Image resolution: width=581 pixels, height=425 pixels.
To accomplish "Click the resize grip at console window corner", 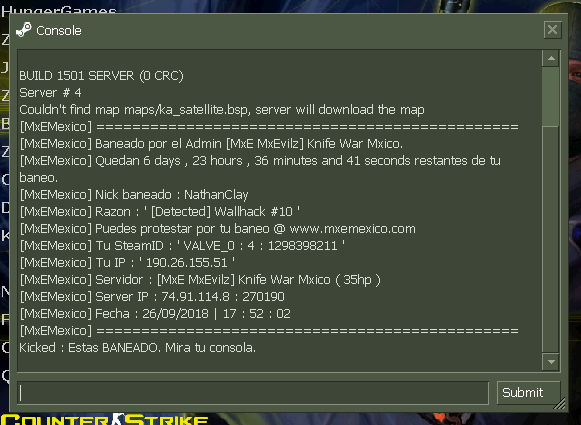I will click(x=560, y=404).
